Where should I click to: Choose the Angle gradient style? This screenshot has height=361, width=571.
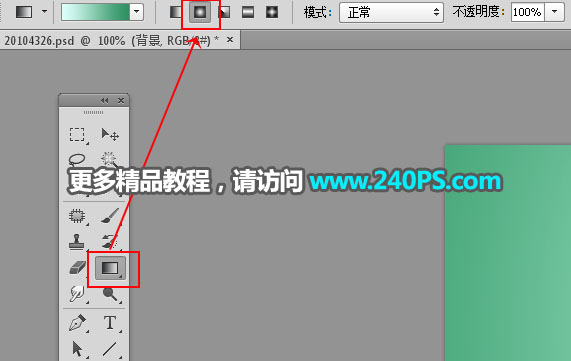pyautogui.click(x=224, y=12)
